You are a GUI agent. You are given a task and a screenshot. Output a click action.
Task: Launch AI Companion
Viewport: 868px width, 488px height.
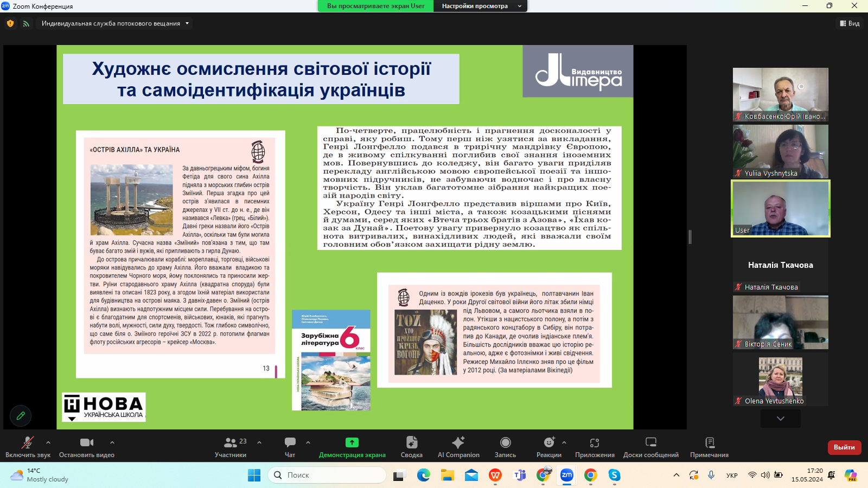tap(458, 447)
